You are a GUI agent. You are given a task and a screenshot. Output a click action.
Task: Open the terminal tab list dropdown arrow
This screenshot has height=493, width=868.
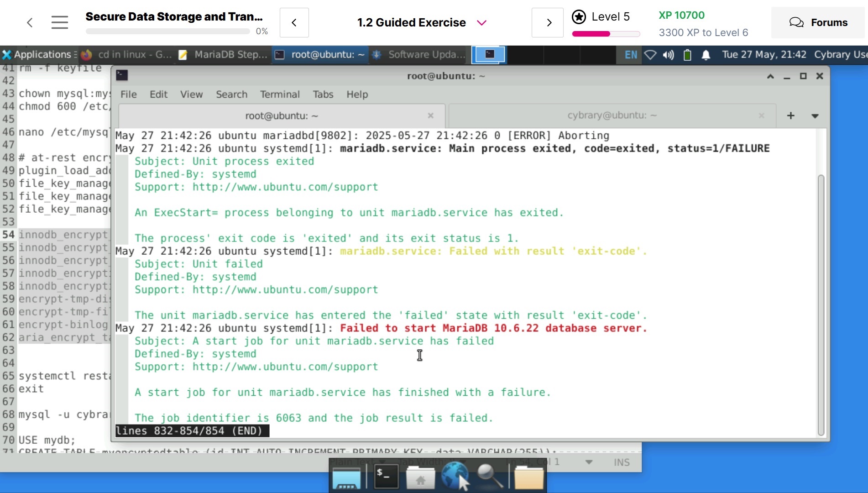pyautogui.click(x=815, y=116)
